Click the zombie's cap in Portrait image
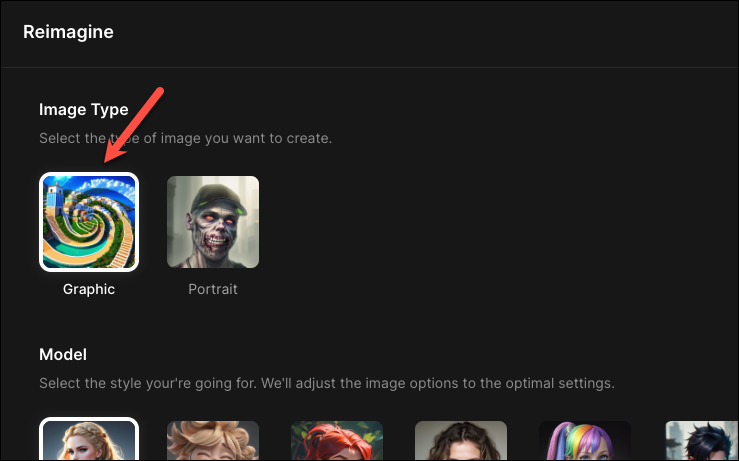The height and width of the screenshot is (461, 739). (x=217, y=196)
